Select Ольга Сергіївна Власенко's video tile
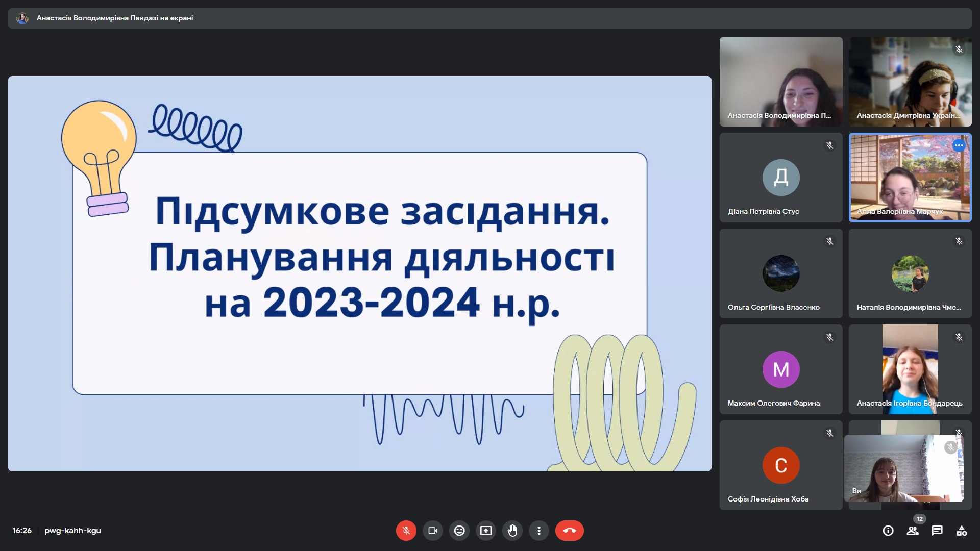 (x=781, y=273)
